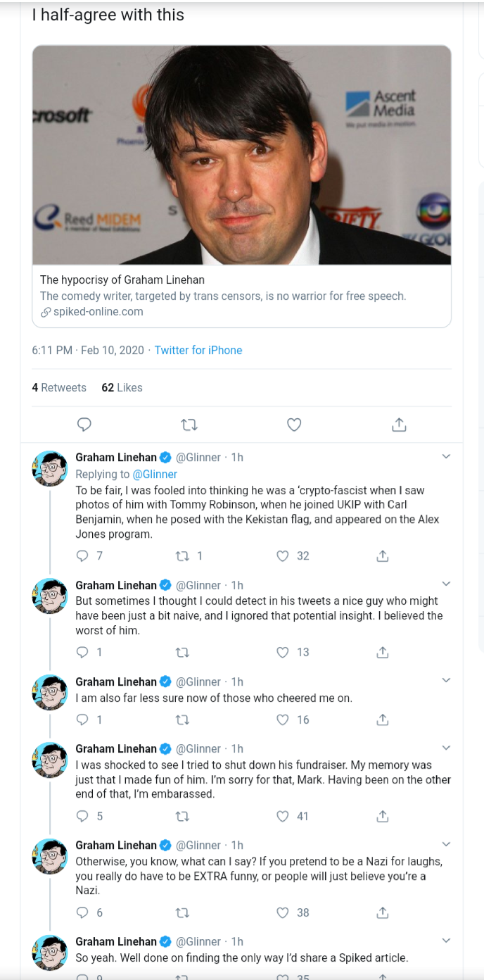Like the main tweet with heart icon
The width and height of the screenshot is (484, 980).
(294, 425)
